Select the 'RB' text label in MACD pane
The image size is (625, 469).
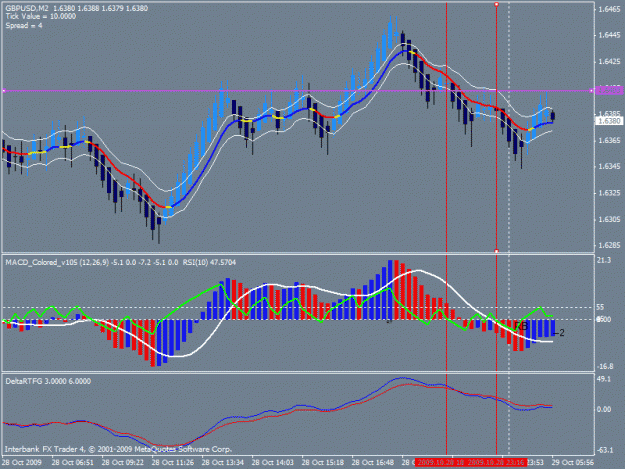(521, 326)
